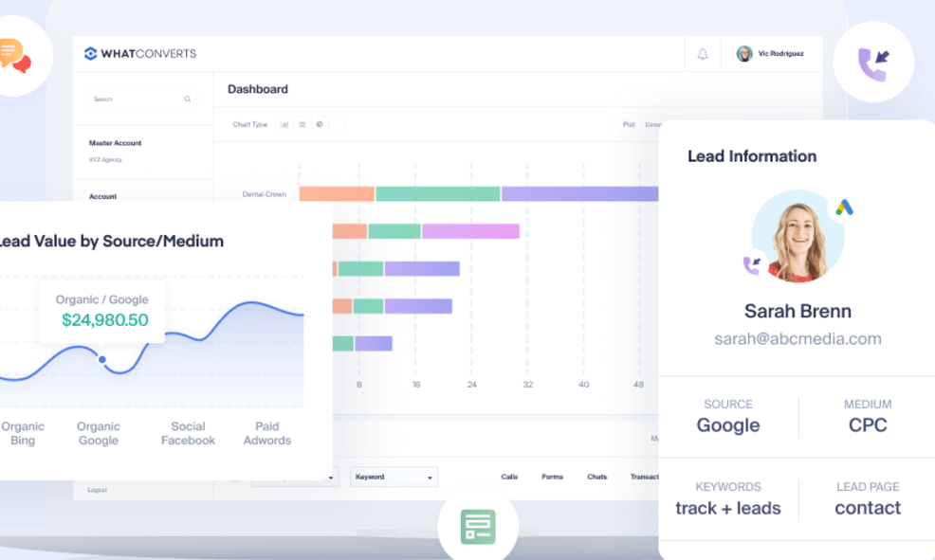This screenshot has width=935, height=560.
Task: Click the green list icon at the bottom
Action: [477, 525]
